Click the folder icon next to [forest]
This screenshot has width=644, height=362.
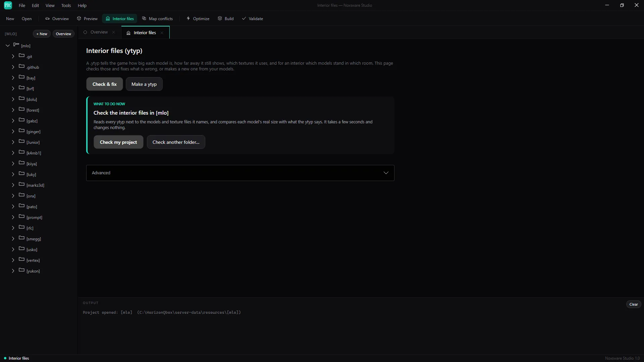pos(22,110)
